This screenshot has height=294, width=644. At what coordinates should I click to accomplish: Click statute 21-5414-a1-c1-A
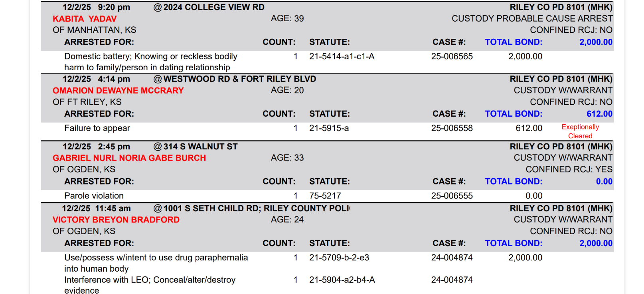pyautogui.click(x=342, y=57)
